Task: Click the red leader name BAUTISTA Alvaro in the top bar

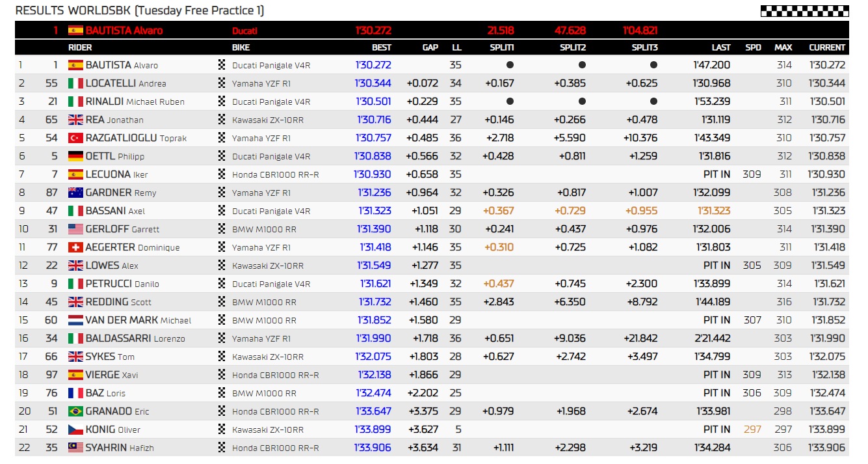Action: tap(124, 30)
